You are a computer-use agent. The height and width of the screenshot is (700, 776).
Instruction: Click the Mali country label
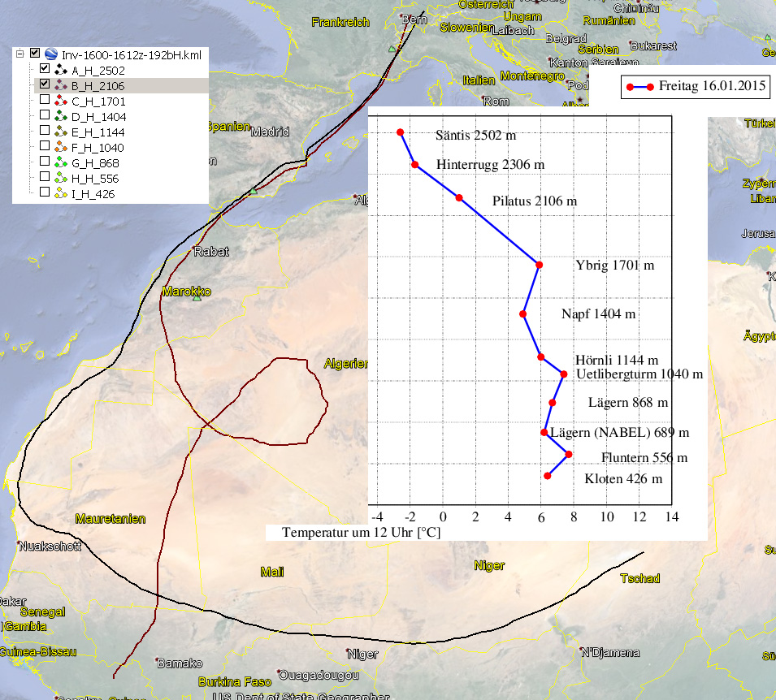(272, 572)
